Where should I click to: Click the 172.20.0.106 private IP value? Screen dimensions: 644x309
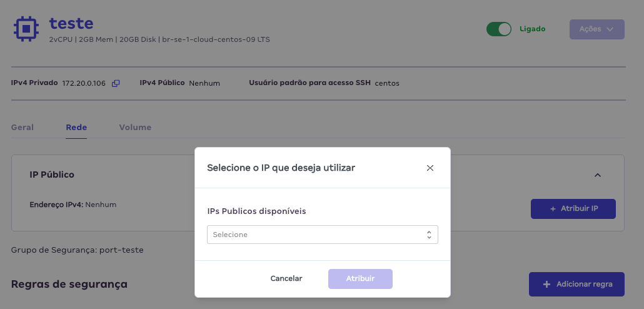pyautogui.click(x=84, y=83)
